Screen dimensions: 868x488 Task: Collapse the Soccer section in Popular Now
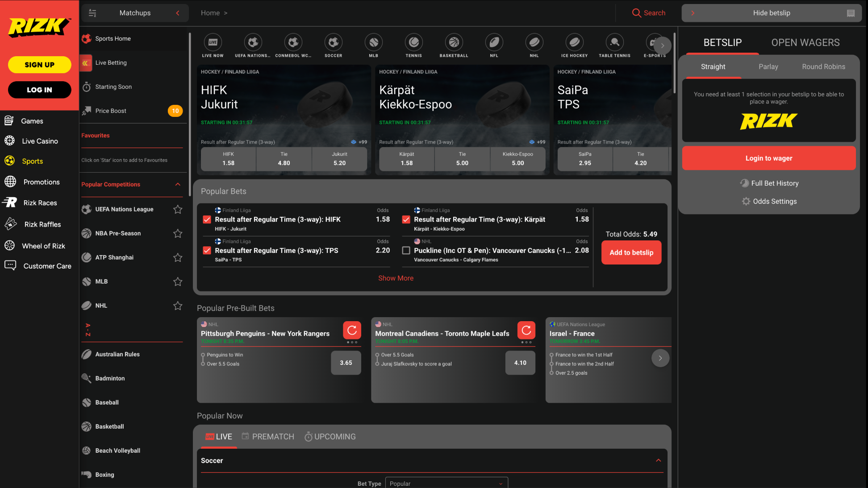[658, 460]
